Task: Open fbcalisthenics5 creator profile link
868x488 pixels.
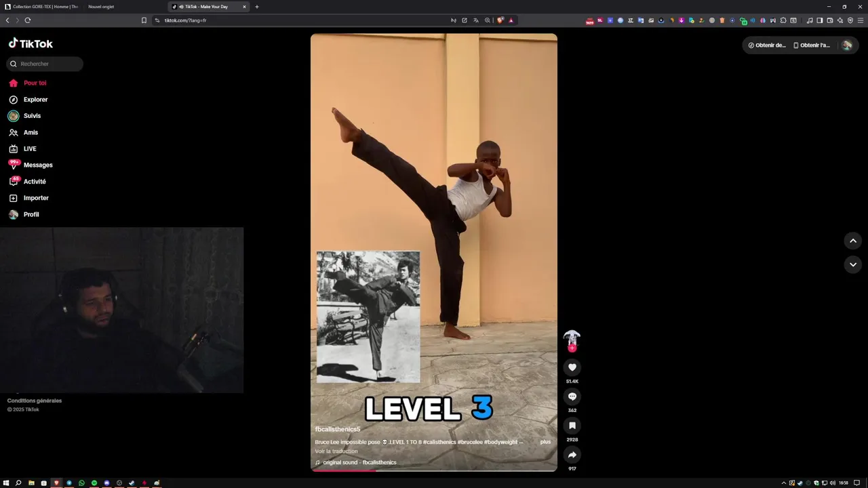Action: click(338, 429)
